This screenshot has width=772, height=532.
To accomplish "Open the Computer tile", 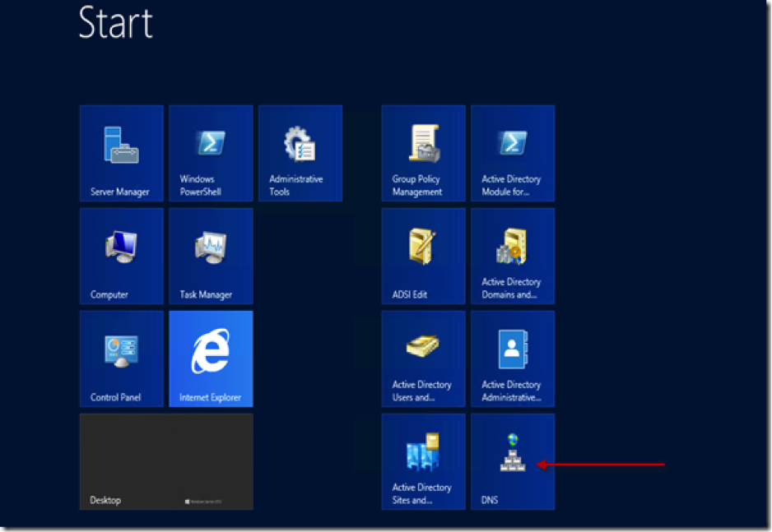I will 122,257.
